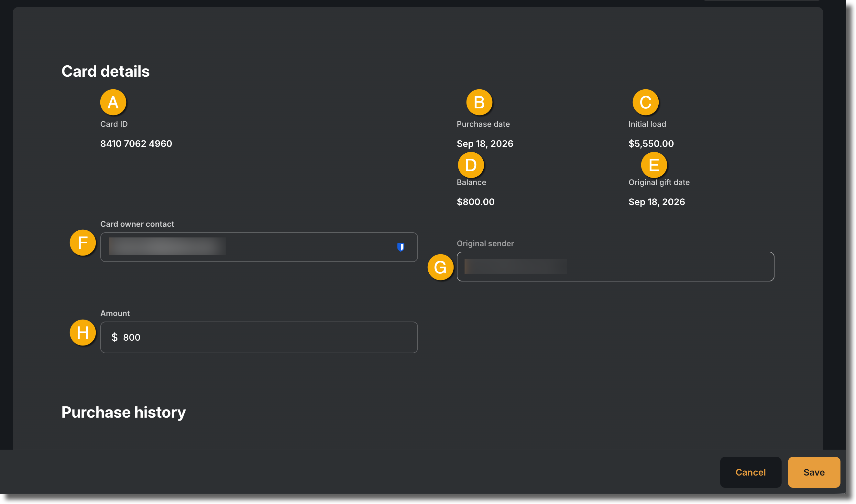This screenshot has width=856, height=504.
Task: Click the Purchase date value Sep 18, 2026
Action: click(485, 144)
